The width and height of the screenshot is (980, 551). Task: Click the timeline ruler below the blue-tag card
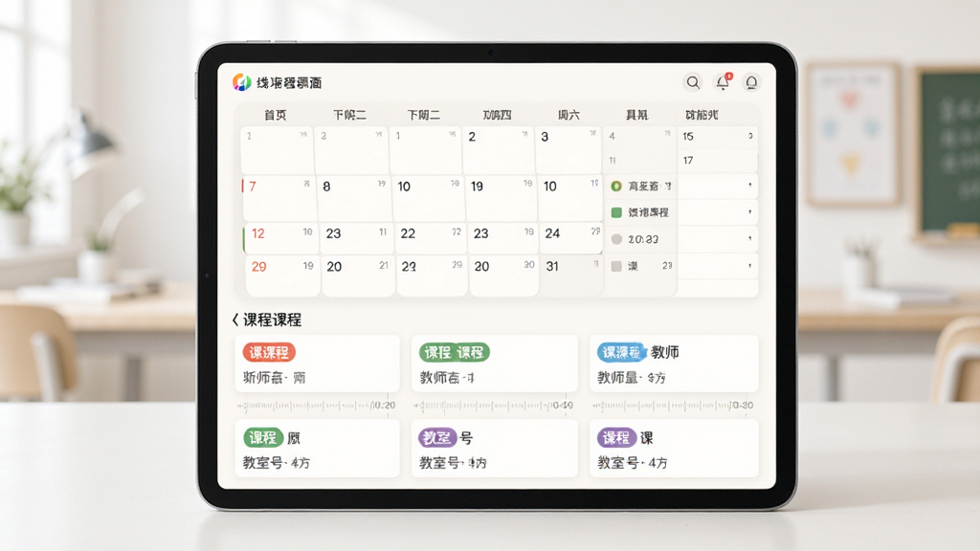tap(673, 406)
